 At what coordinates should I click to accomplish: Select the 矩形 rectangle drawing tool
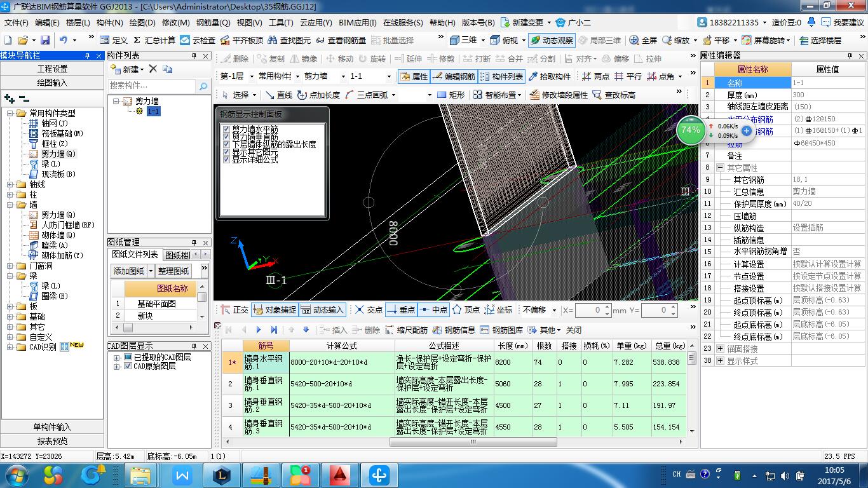(x=451, y=95)
